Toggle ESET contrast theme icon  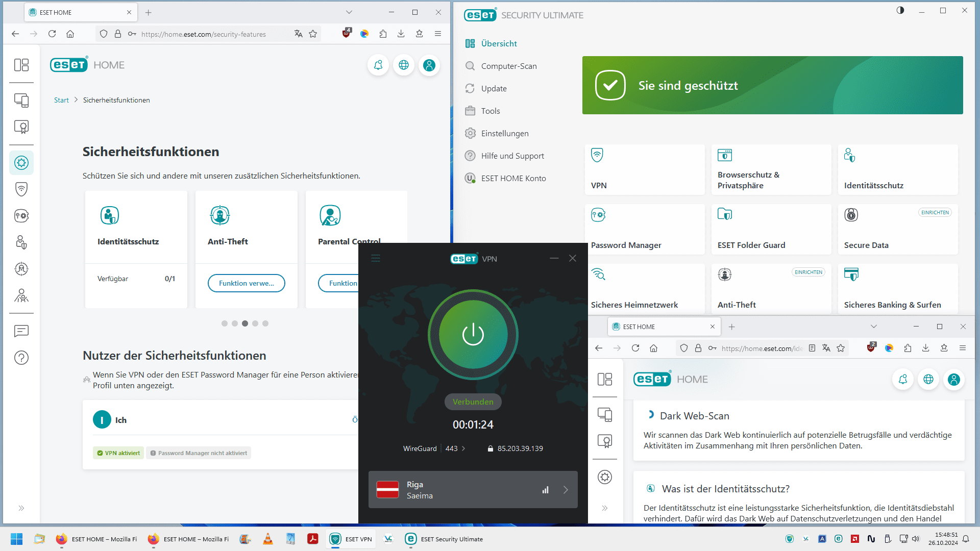[900, 11]
